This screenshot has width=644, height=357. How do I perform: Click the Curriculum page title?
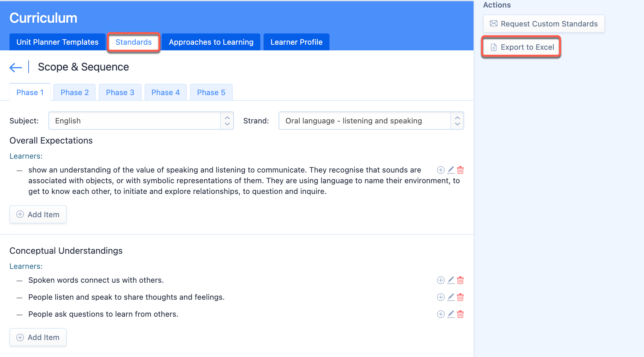[43, 18]
